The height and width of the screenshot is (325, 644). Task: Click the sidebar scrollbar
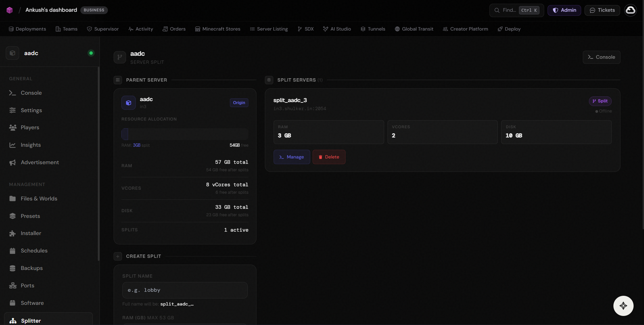point(98,164)
